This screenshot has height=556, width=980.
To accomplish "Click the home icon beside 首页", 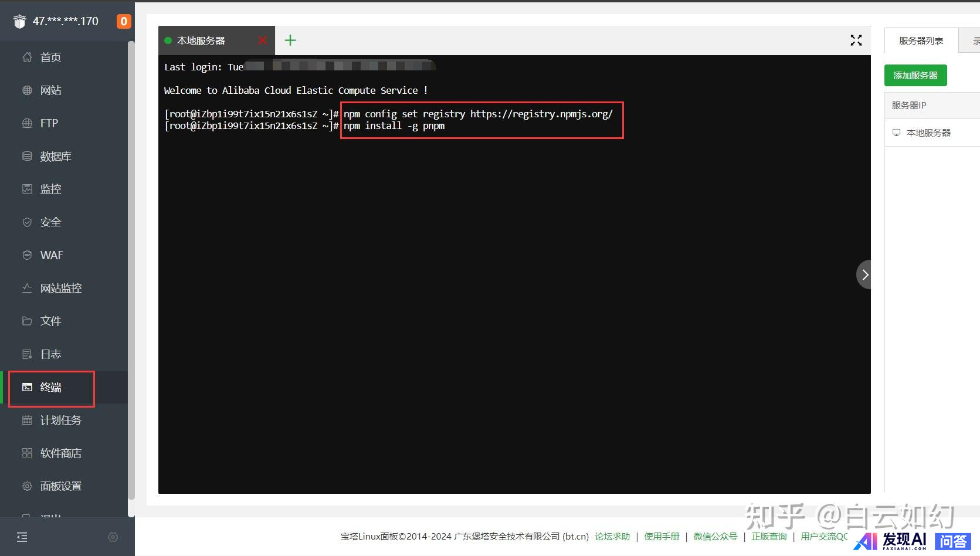I will 27,57.
